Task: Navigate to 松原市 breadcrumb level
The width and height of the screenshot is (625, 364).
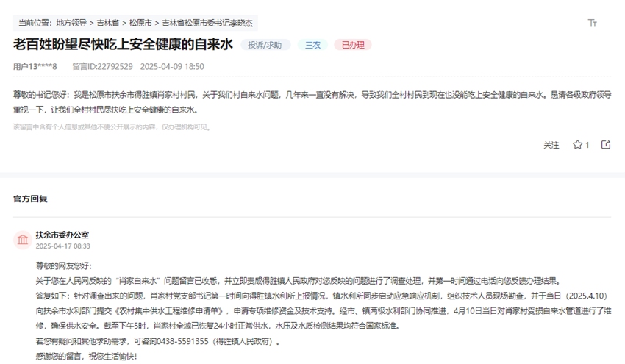Action: [140, 23]
